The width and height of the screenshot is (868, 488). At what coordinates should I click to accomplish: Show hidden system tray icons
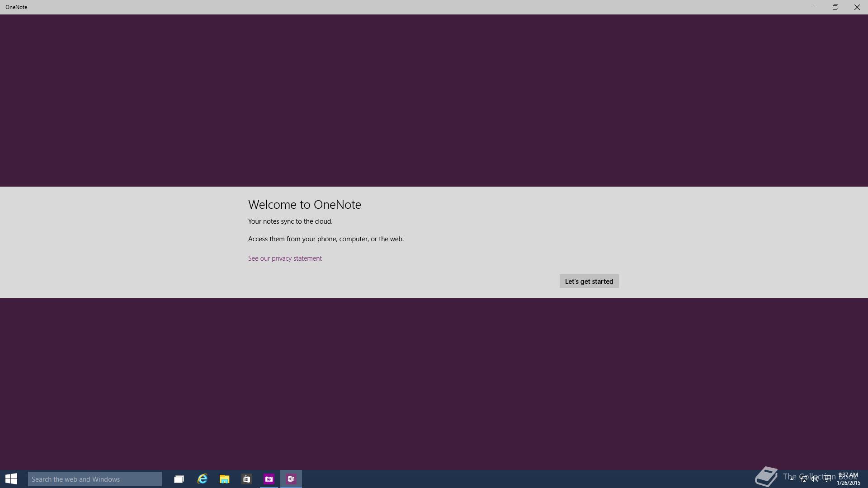(x=792, y=479)
